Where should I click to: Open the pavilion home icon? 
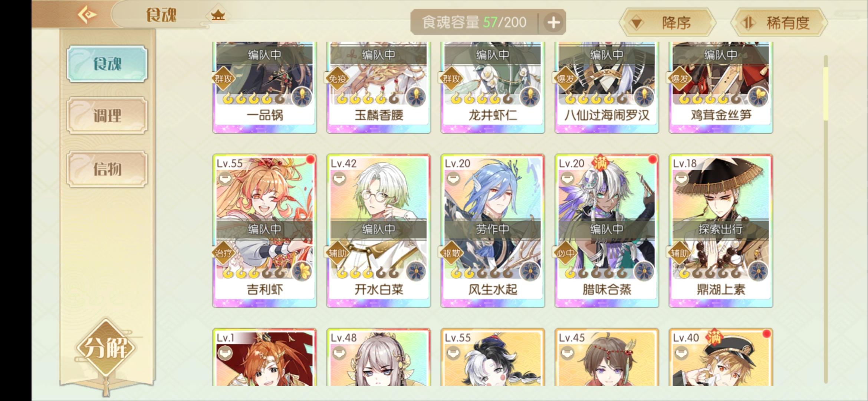pos(218,15)
